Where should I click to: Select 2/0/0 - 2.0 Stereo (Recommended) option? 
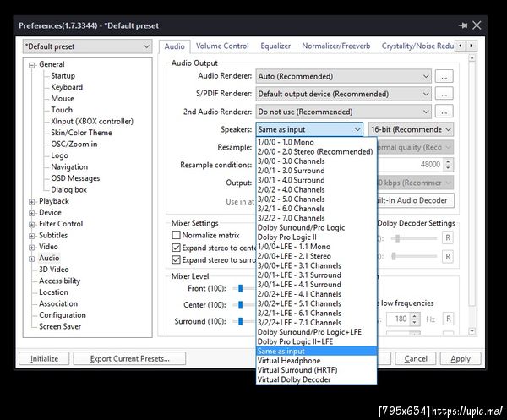[x=316, y=151]
